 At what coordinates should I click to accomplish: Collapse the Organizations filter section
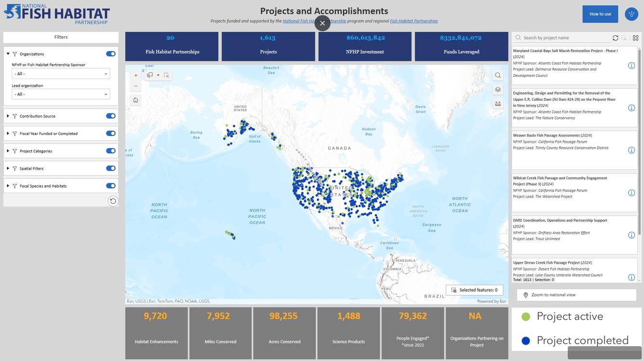tap(7, 53)
